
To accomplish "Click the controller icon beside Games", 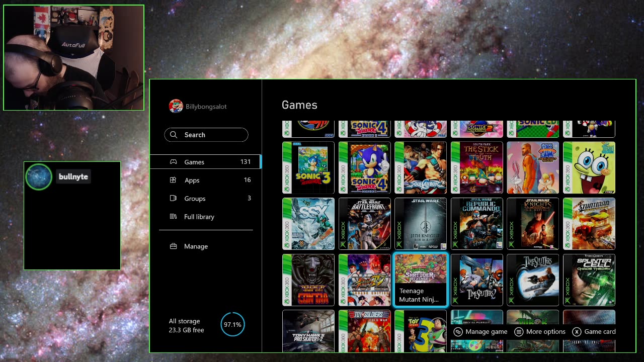I will [x=173, y=162].
